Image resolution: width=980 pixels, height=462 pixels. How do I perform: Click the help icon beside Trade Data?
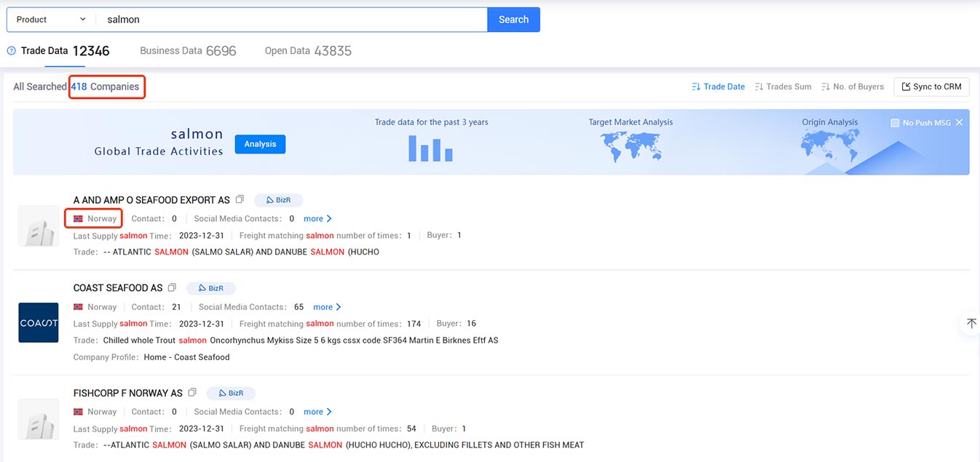(11, 51)
